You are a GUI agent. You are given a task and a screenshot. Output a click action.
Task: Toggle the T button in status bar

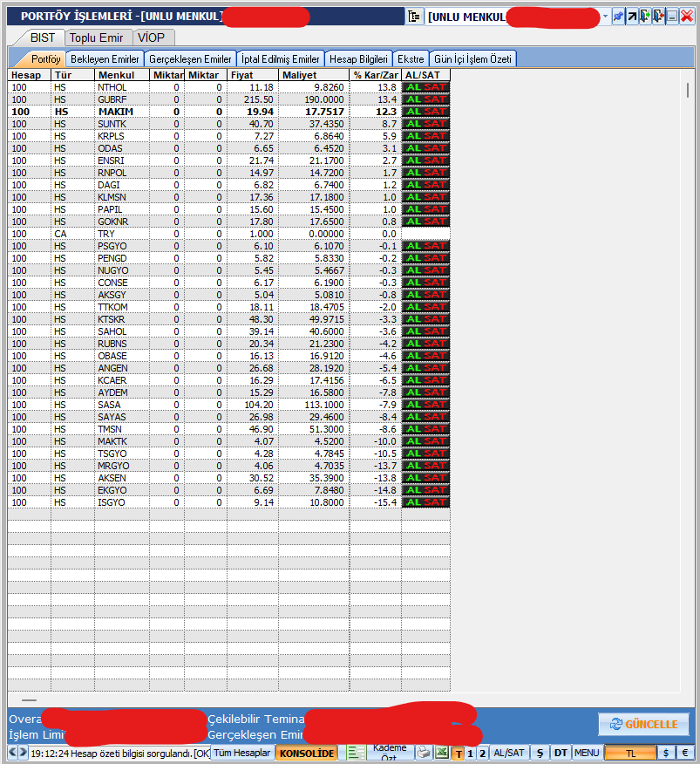pyautogui.click(x=459, y=754)
